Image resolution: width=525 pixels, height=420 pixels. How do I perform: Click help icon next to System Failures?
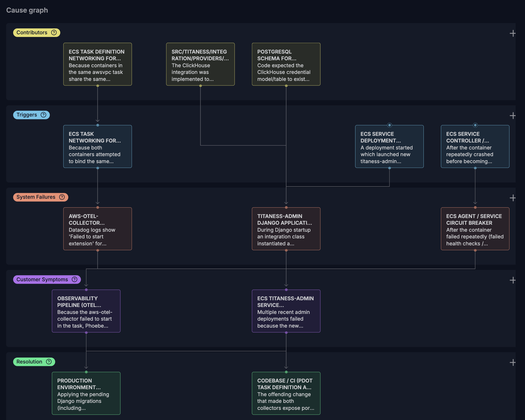point(62,197)
